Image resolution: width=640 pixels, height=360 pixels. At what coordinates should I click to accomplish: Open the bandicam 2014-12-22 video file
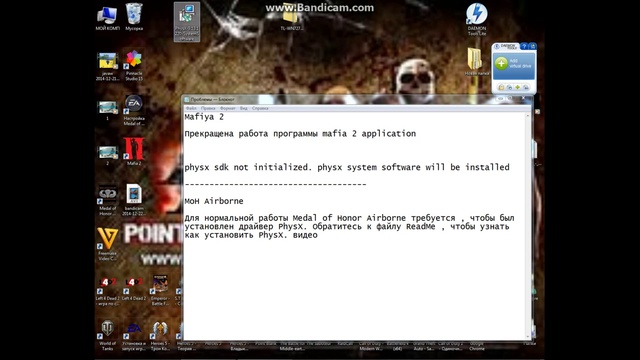(134, 200)
